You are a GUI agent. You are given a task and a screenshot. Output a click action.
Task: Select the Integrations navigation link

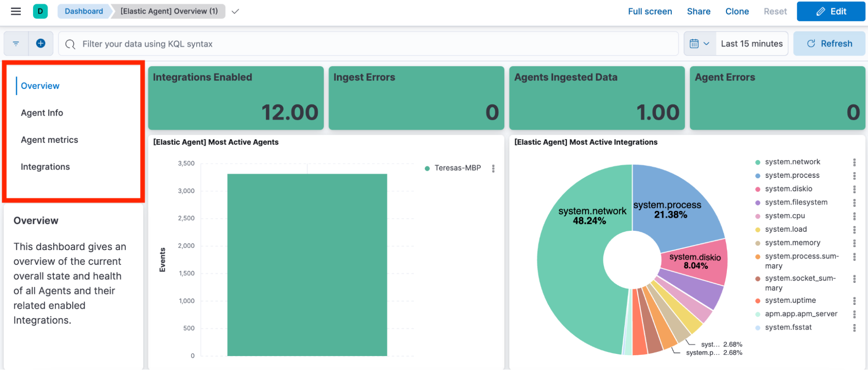coord(45,167)
